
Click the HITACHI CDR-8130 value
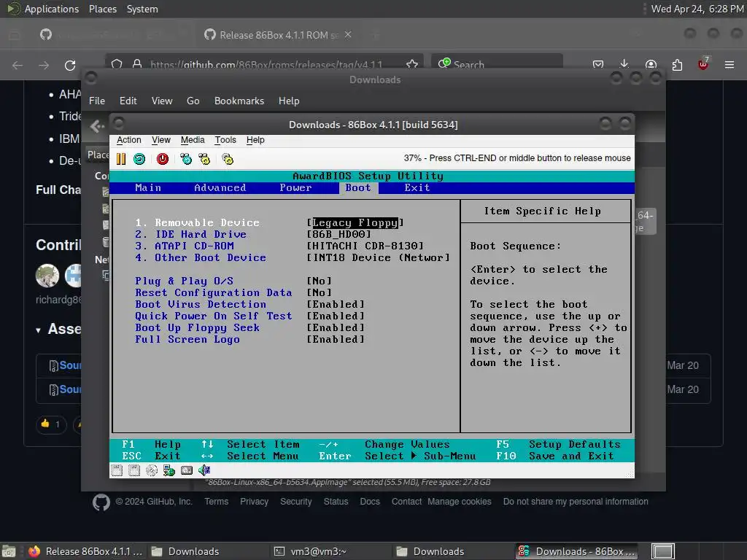tap(365, 246)
